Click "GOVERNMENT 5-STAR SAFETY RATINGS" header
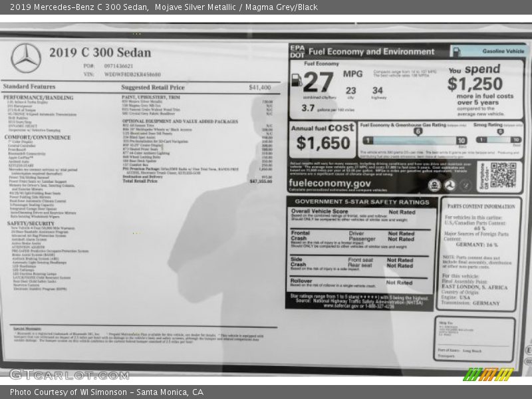532x399 pixels. pos(362,202)
